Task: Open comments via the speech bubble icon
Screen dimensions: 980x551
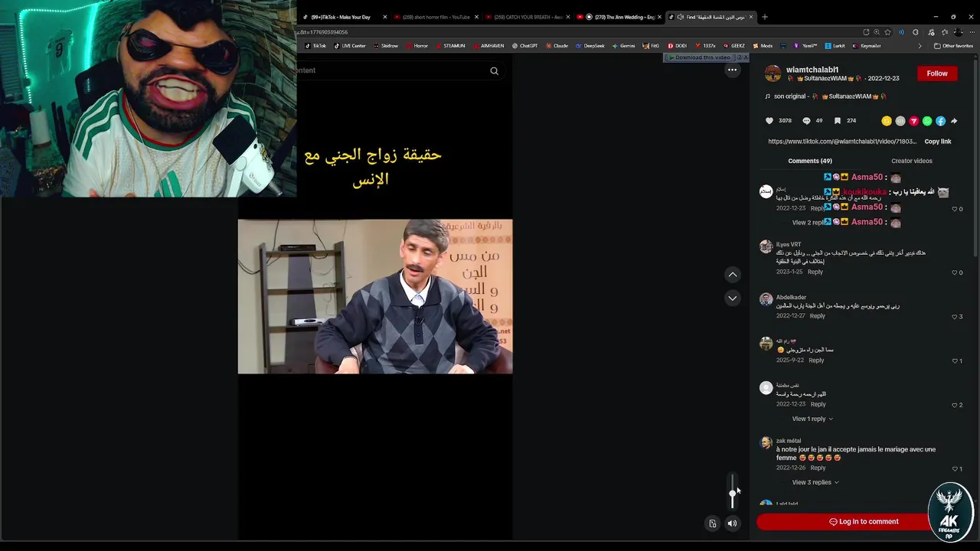Action: (x=806, y=121)
